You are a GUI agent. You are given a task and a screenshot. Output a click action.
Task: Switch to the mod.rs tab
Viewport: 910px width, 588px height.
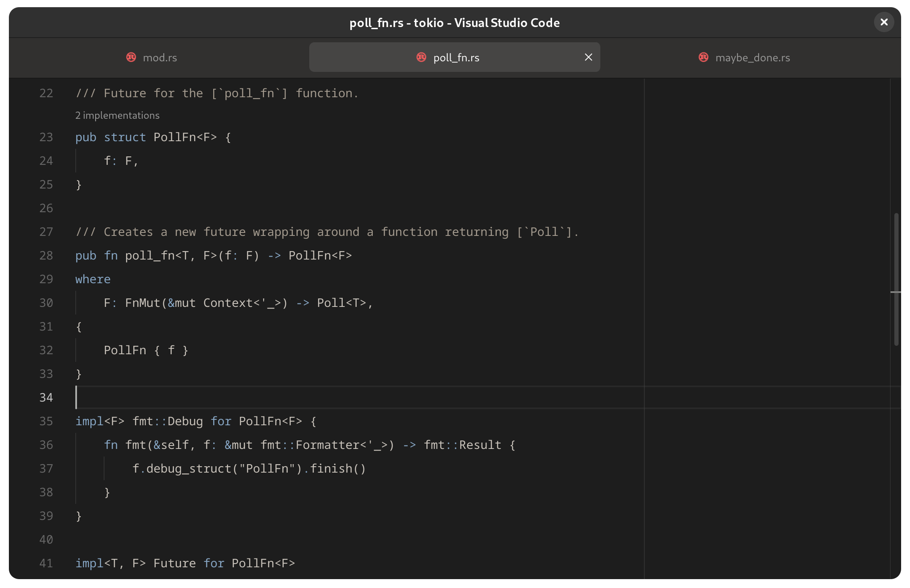pos(159,57)
